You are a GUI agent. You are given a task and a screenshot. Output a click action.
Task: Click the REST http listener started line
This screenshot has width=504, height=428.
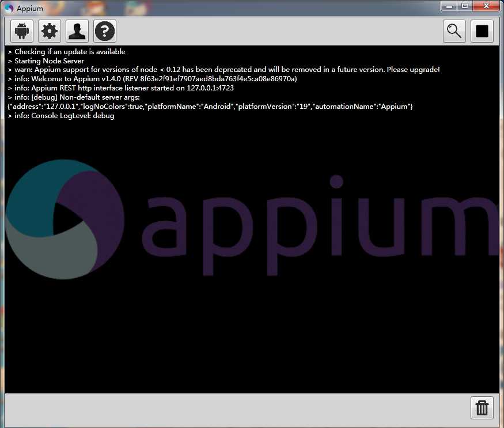pos(120,88)
